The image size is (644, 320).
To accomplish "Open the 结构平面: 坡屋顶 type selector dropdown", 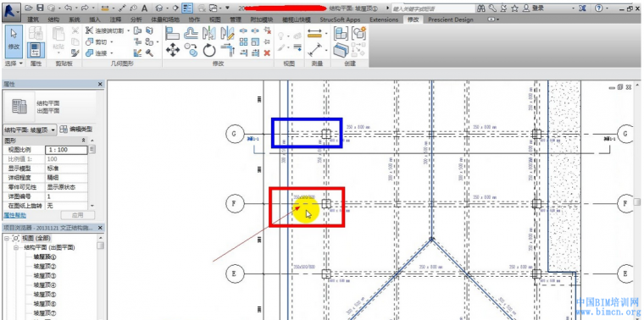I will (30, 130).
